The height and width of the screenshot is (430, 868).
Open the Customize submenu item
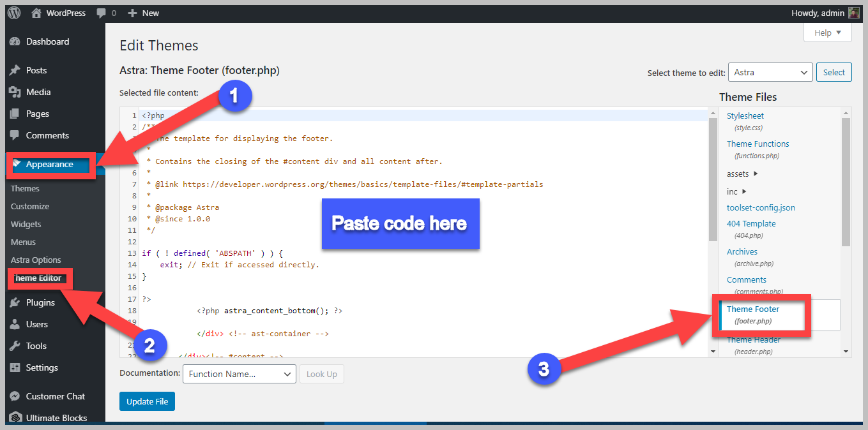point(30,206)
